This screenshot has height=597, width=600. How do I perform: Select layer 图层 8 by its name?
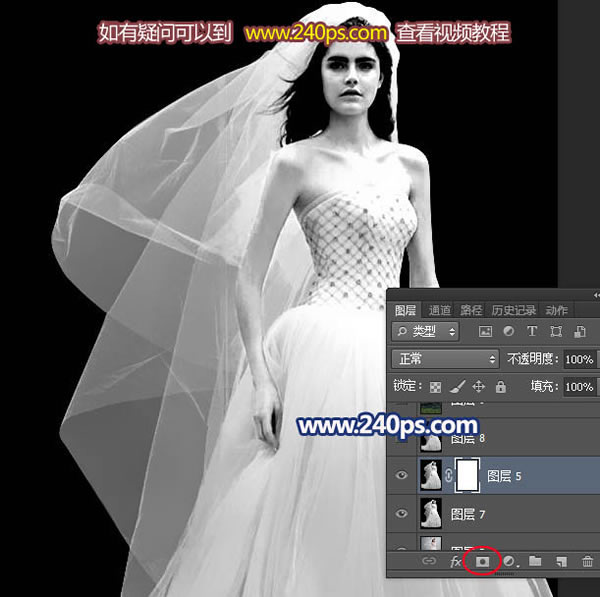pos(468,438)
